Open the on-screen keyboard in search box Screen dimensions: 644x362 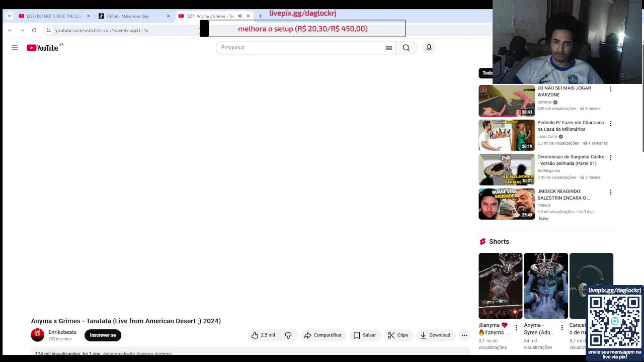(x=389, y=48)
